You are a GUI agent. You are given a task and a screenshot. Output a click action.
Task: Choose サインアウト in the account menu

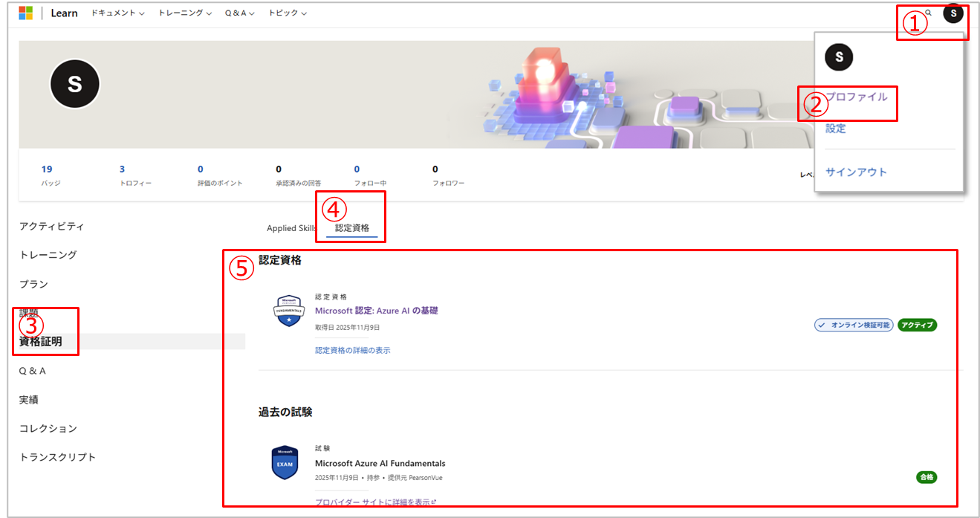pyautogui.click(x=856, y=172)
